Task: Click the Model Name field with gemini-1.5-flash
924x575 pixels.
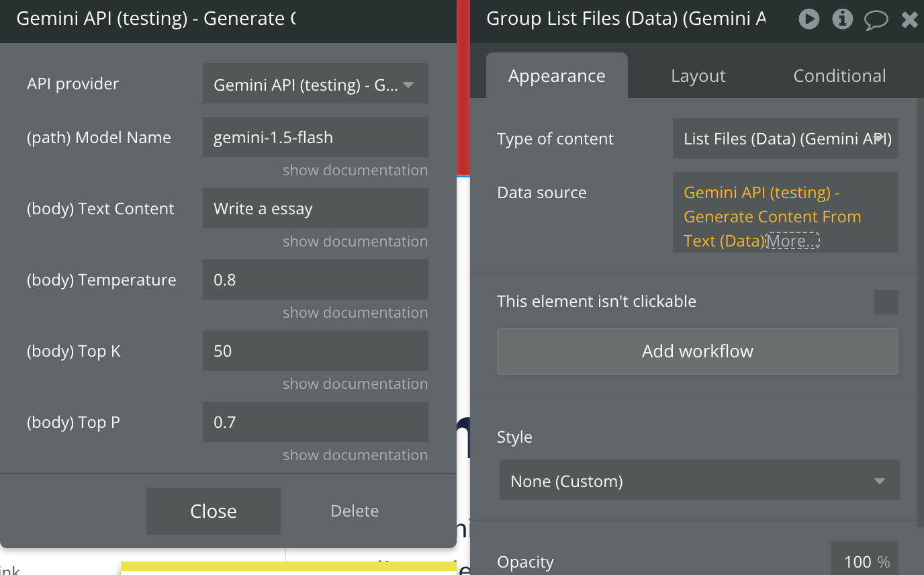Action: pyautogui.click(x=315, y=138)
